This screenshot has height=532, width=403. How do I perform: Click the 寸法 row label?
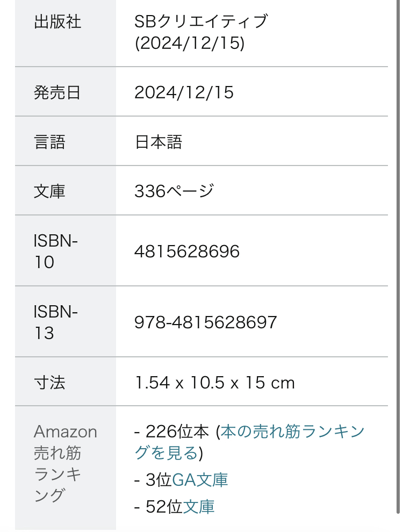tap(49, 383)
